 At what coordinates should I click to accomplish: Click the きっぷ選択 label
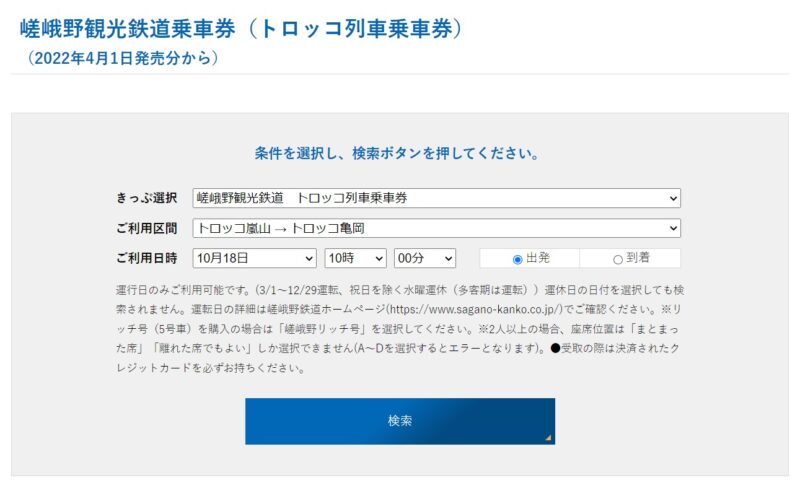click(x=147, y=198)
